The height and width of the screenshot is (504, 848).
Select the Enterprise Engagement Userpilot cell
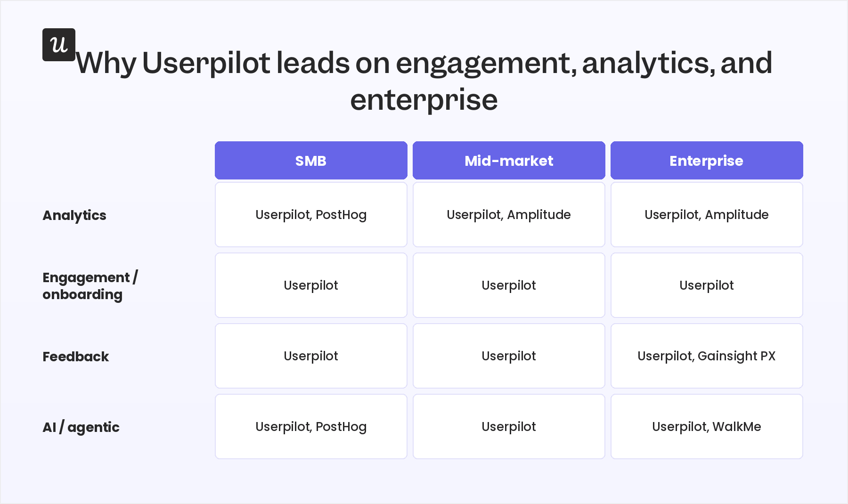click(x=707, y=285)
